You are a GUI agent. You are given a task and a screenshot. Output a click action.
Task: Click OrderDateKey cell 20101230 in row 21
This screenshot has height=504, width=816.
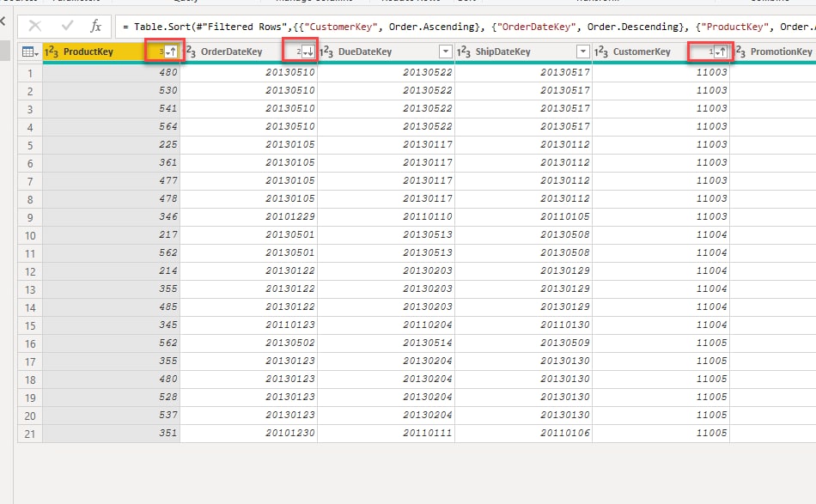point(249,433)
